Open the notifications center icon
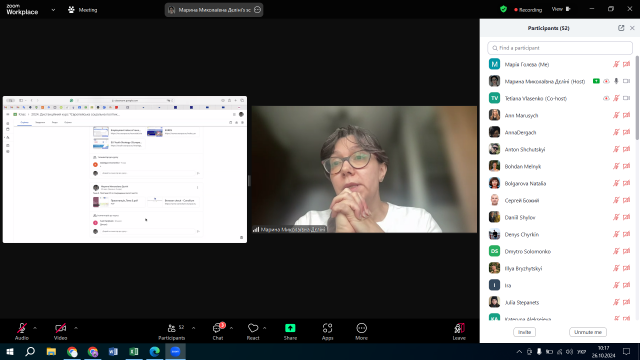Image resolution: width=640 pixels, height=360 pixels. (627, 351)
